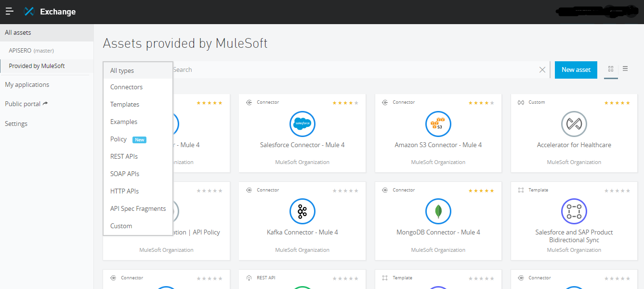Filter by API Spec Fragments
The image size is (644, 289).
(138, 208)
